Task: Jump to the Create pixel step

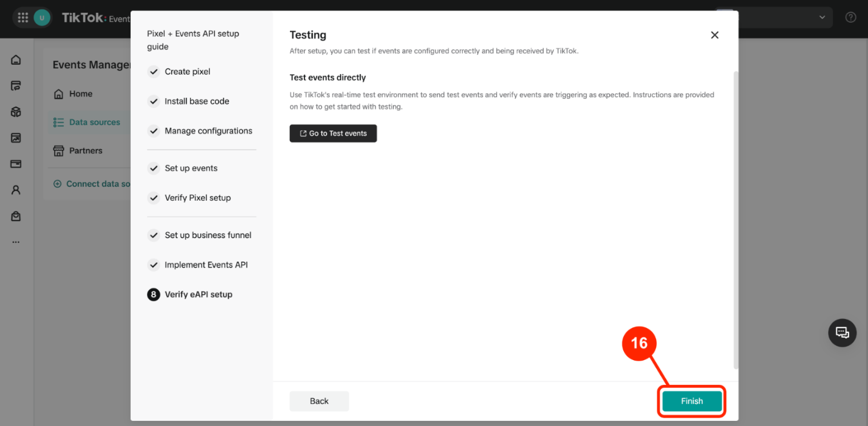Action: tap(179, 72)
